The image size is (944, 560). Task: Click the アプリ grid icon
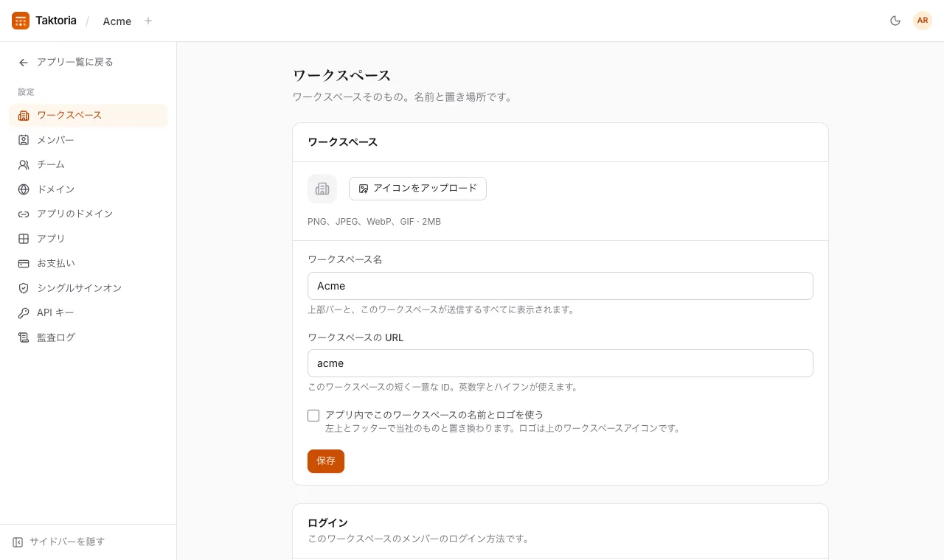(24, 239)
